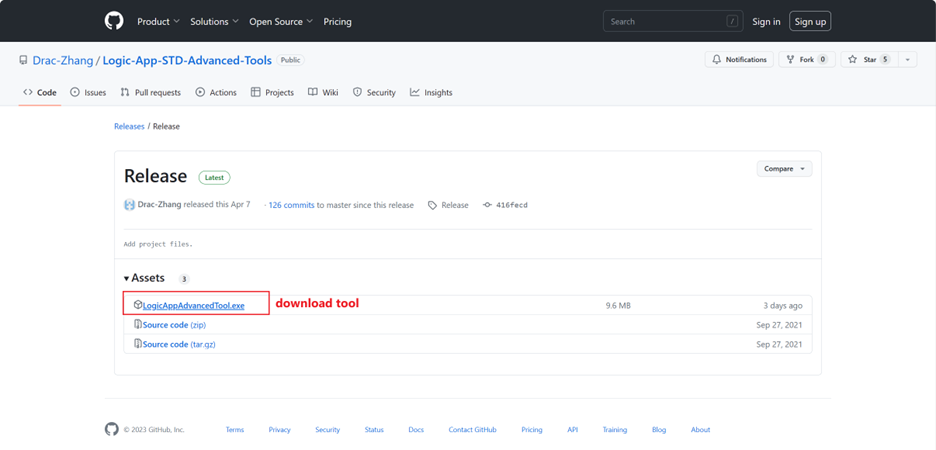Open the Product dropdown menu
Viewport: 936px width, 450px height.
click(158, 21)
